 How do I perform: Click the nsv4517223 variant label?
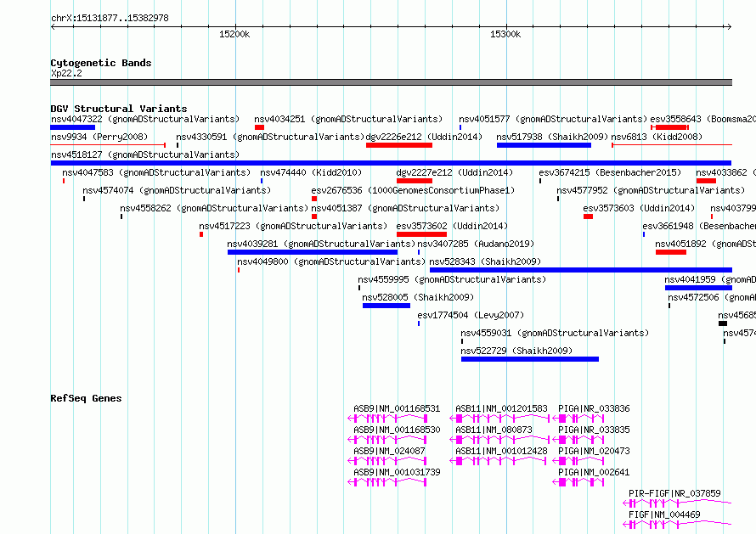pos(293,226)
